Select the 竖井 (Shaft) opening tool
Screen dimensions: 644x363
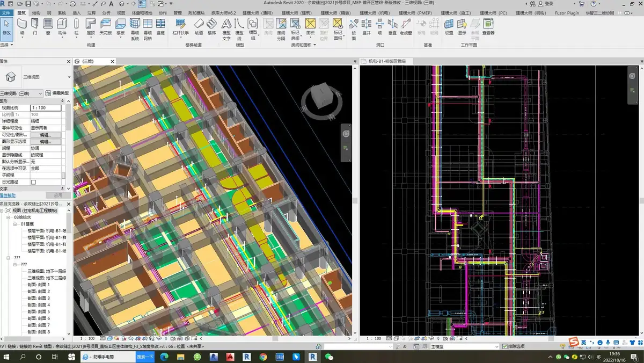pyautogui.click(x=367, y=26)
